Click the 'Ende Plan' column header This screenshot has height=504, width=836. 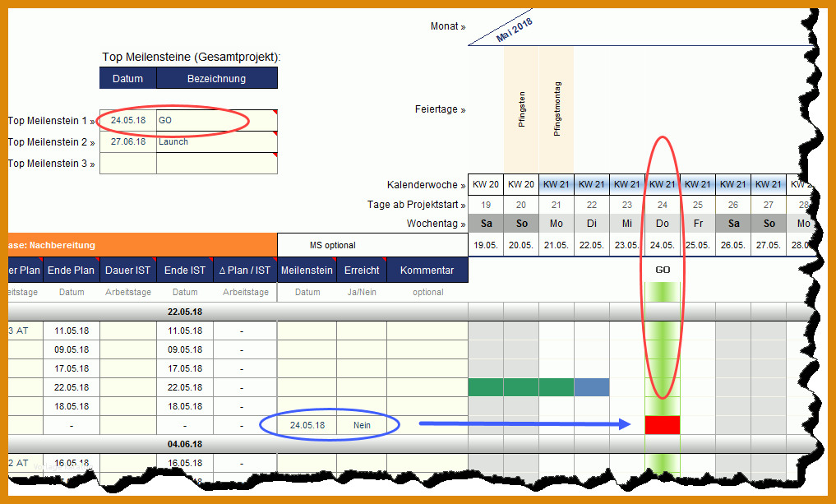71,270
